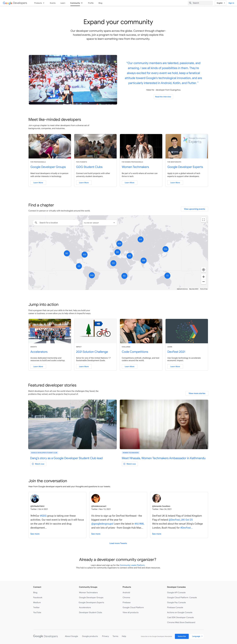
Task: Click @lindakovacsart profile avatar
Action: (x=96, y=498)
